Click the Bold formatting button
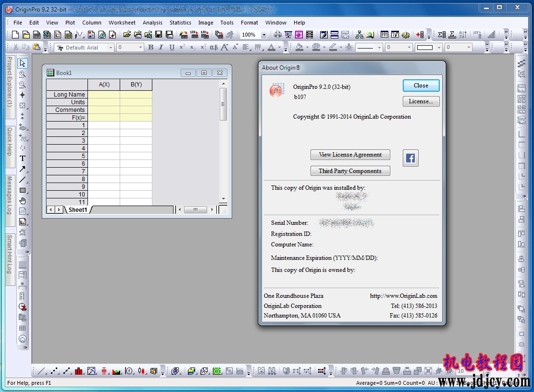The width and height of the screenshot is (534, 392). (x=150, y=47)
